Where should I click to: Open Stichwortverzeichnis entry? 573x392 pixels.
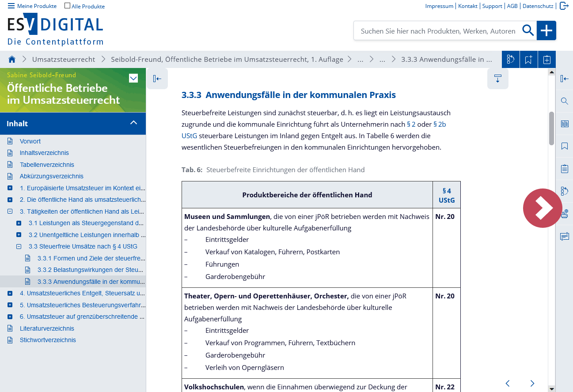(x=48, y=340)
